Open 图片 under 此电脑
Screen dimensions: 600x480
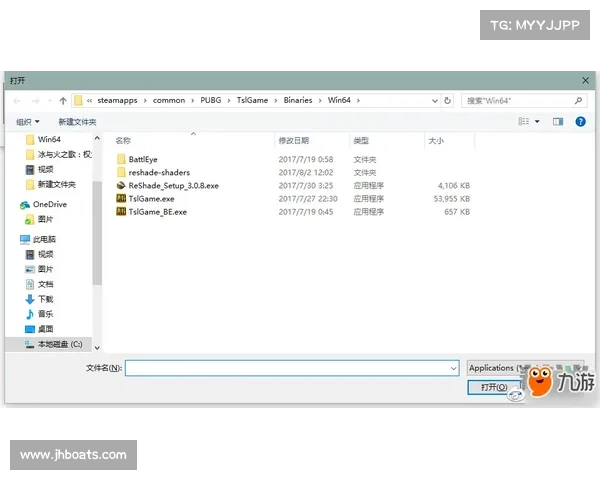[39, 269]
